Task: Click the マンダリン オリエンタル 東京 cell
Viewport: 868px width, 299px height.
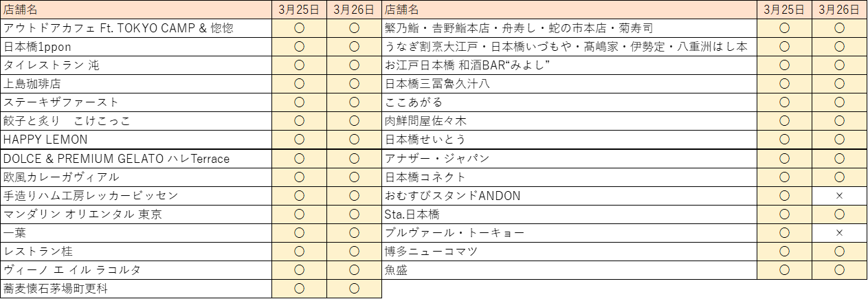Action: pos(137,214)
